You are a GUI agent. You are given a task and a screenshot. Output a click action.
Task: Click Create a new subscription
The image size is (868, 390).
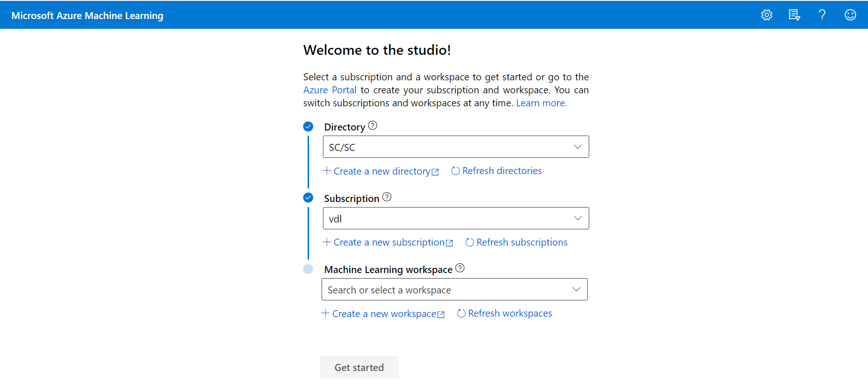point(388,242)
